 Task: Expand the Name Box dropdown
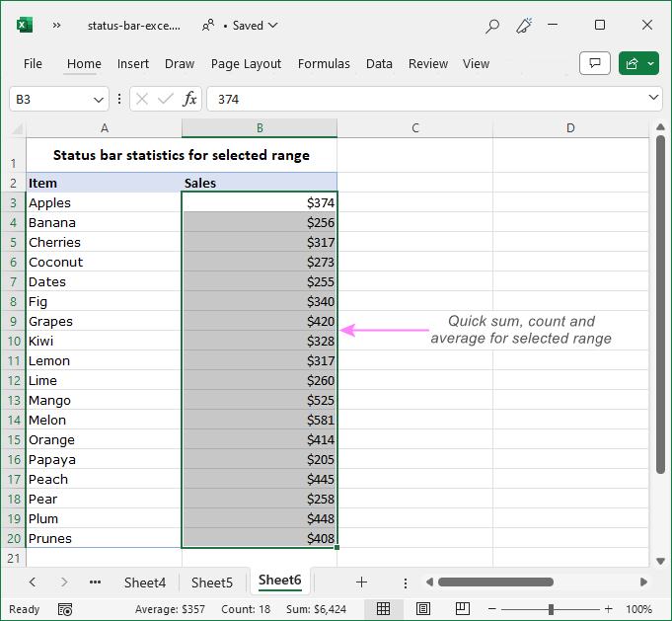99,99
